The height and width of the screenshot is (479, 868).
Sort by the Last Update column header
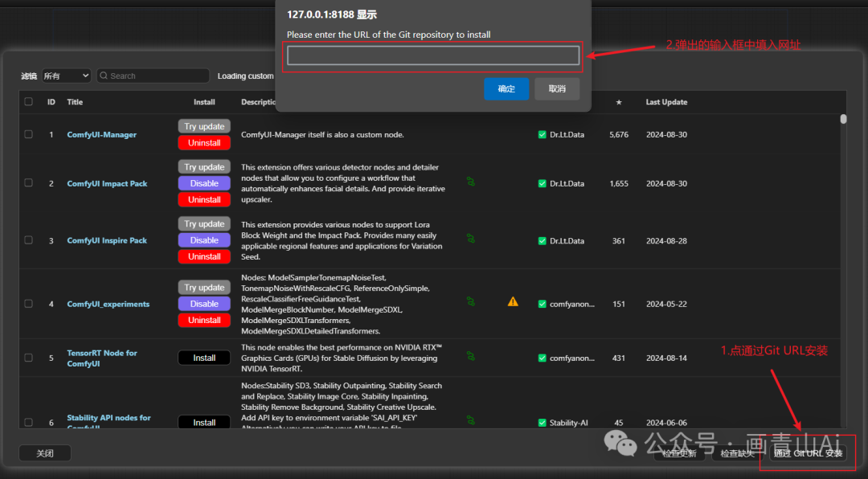pos(666,102)
